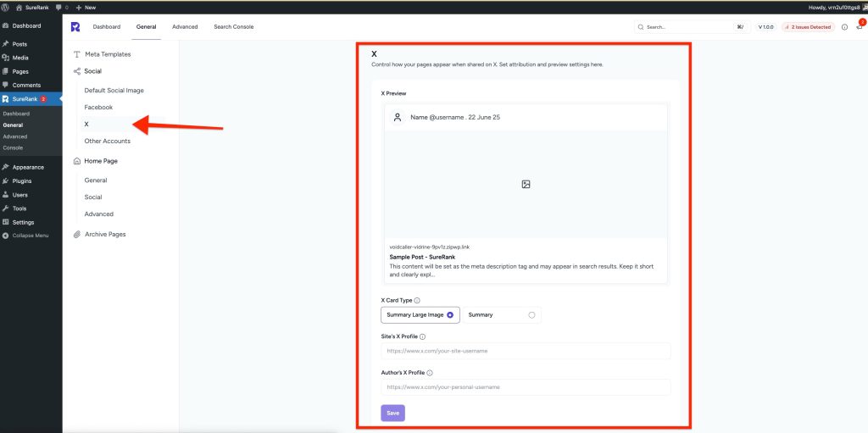Screen dimensions: 868x433
Task: Open SureRank Advanced submenu link
Action: coord(15,136)
